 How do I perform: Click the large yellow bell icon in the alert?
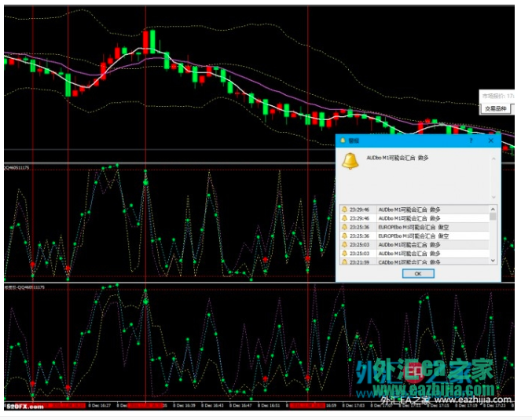[x=350, y=161]
